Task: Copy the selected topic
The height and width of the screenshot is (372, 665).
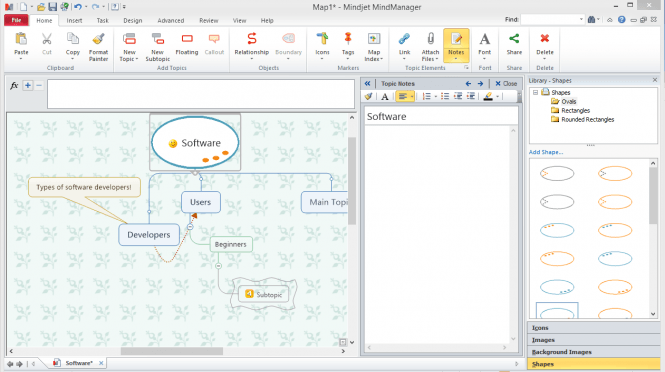Action: click(73, 46)
